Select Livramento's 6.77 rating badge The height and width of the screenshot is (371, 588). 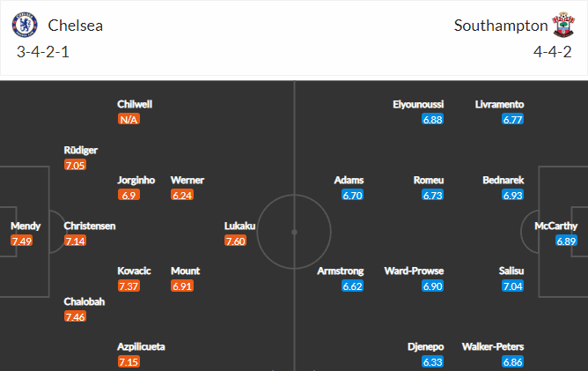(512, 120)
